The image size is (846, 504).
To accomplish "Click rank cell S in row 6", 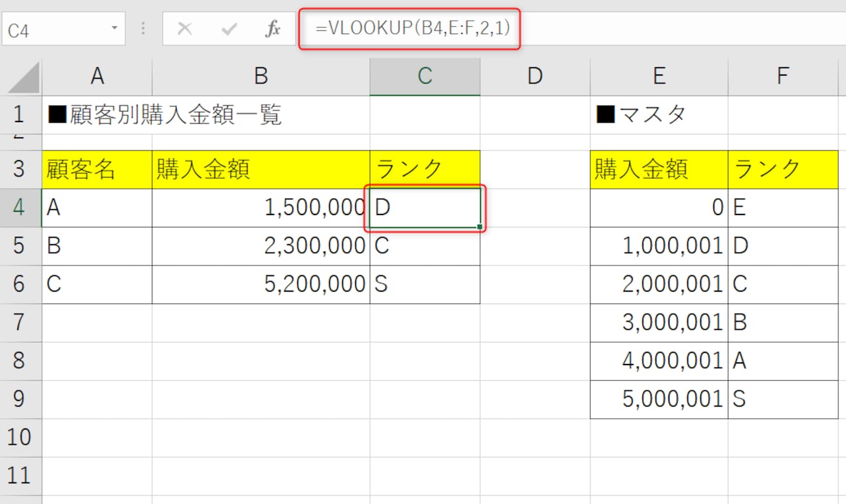I will 425,284.
